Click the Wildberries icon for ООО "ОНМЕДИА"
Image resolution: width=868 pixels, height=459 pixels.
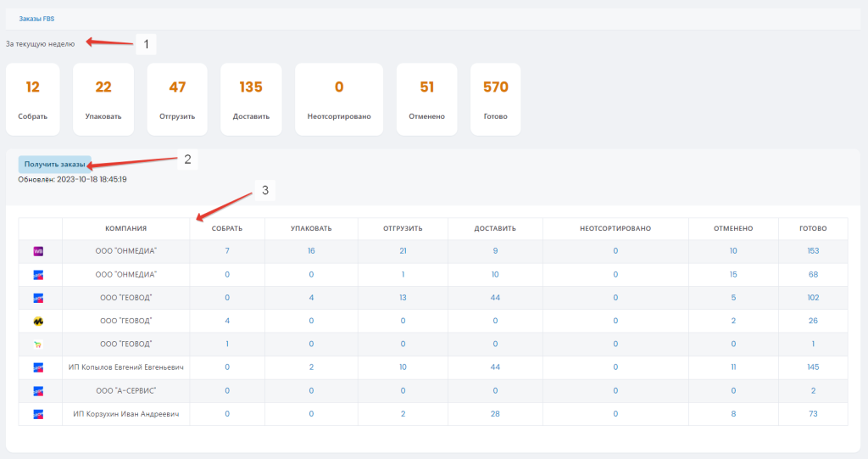[38, 251]
